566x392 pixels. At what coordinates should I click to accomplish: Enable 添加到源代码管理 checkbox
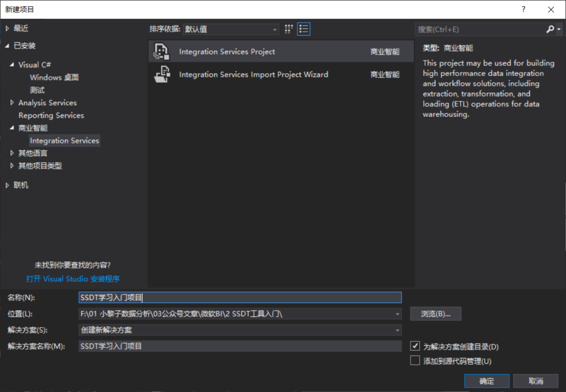tap(415, 360)
